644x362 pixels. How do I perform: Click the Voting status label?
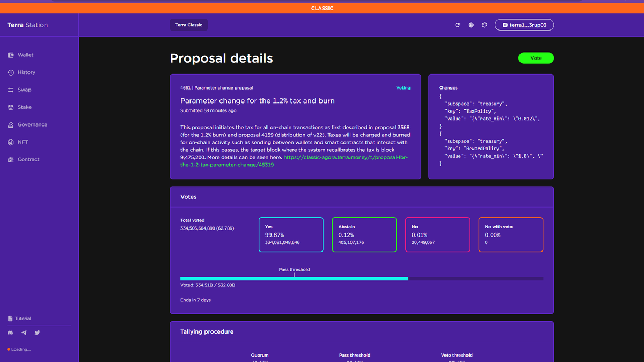coord(403,87)
